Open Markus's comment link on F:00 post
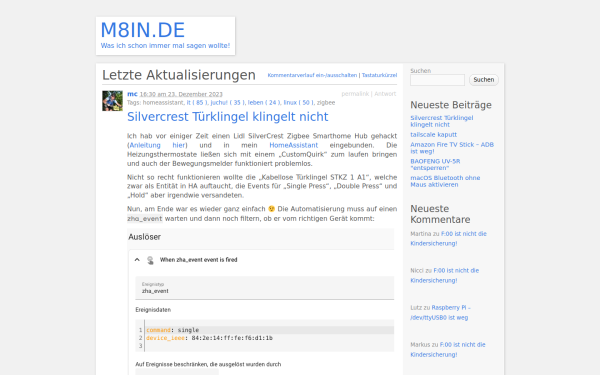Image resolution: width=600 pixels, height=375 pixels. (x=448, y=349)
